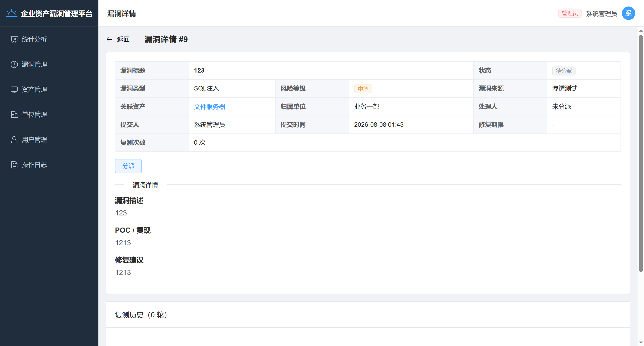644x346 pixels.
Task: Click the 返回 link
Action: point(123,40)
